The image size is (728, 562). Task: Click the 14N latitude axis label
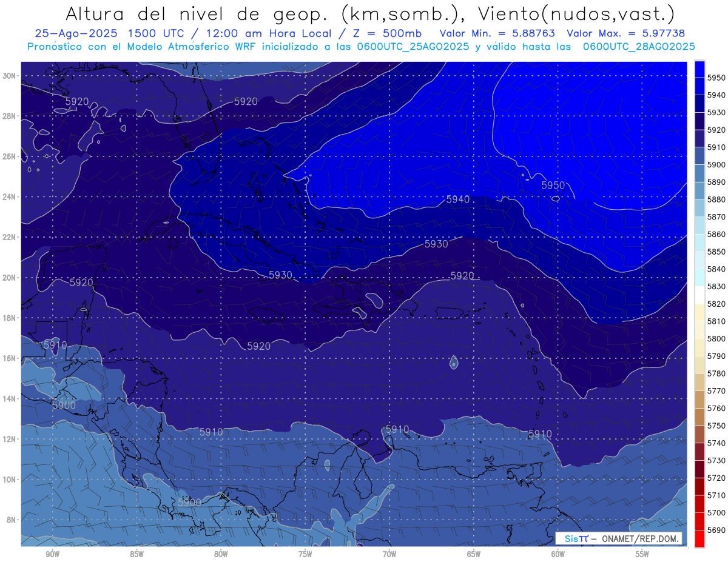tap(9, 399)
